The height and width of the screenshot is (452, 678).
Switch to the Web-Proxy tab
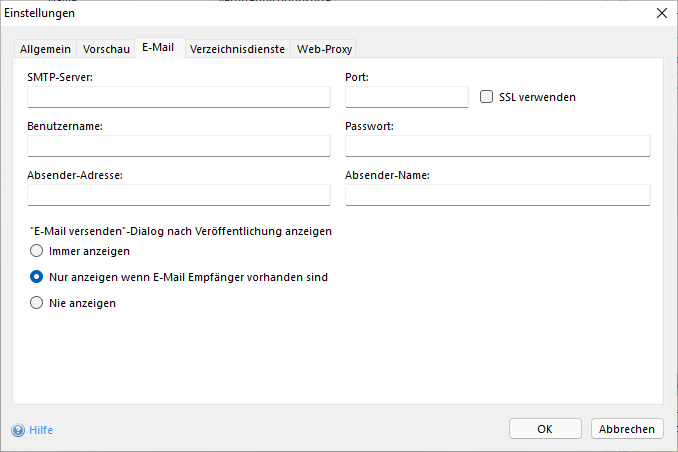323,49
